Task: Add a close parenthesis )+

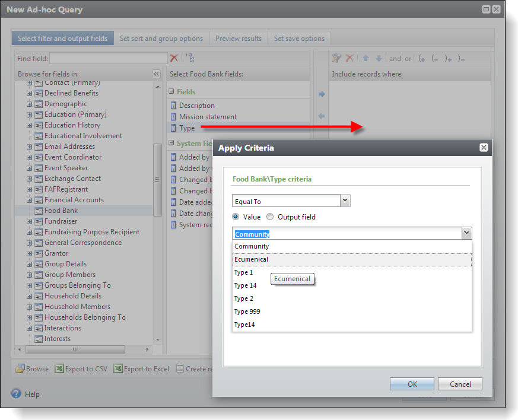Action: pos(448,59)
